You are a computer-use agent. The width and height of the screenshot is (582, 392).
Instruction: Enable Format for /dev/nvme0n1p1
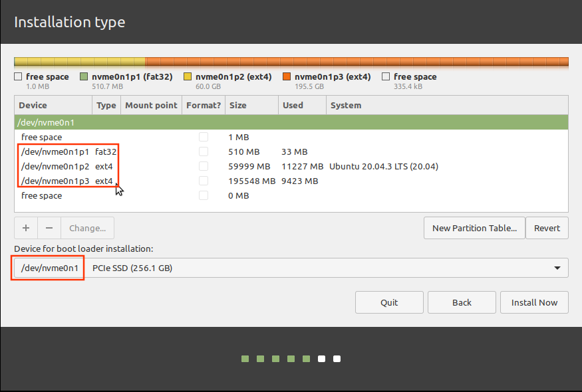(x=204, y=151)
